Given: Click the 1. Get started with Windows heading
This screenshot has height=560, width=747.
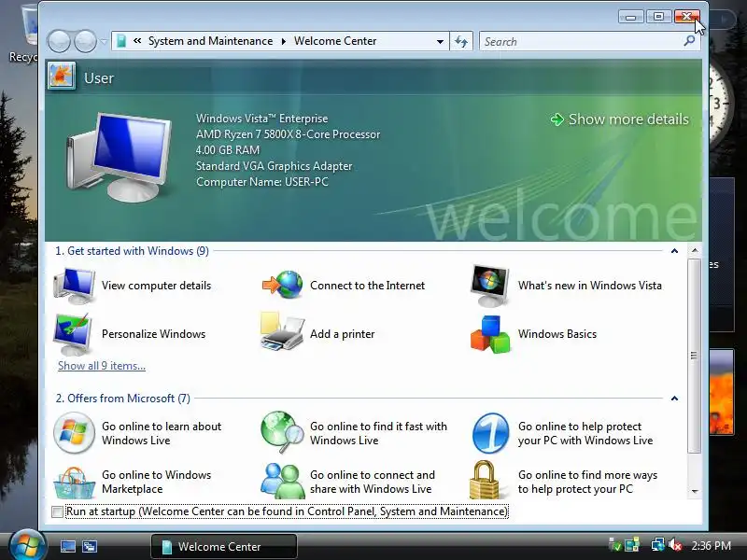Looking at the screenshot, I should [132, 251].
